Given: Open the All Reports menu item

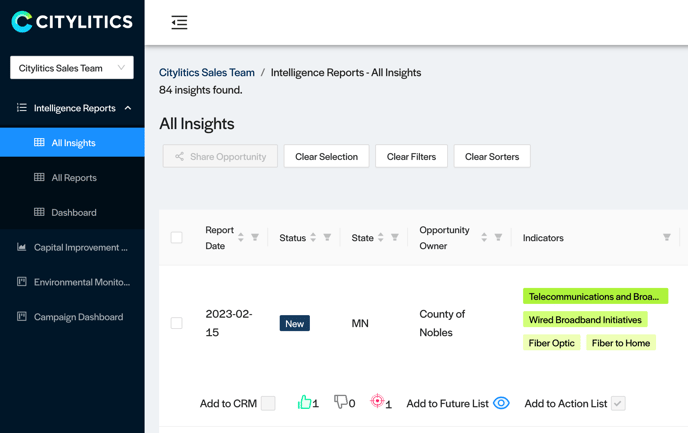Looking at the screenshot, I should [72, 177].
